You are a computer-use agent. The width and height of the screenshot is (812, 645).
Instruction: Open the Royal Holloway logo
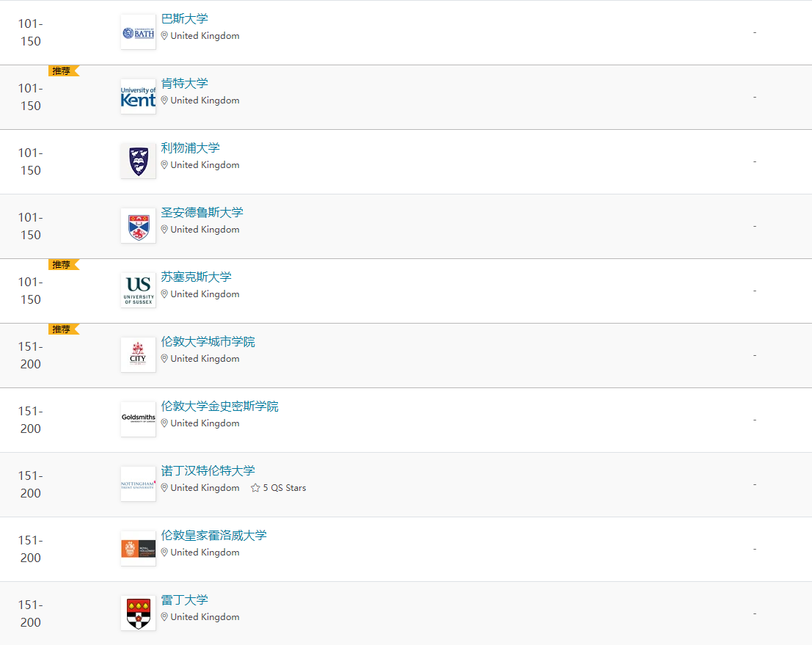pos(139,549)
